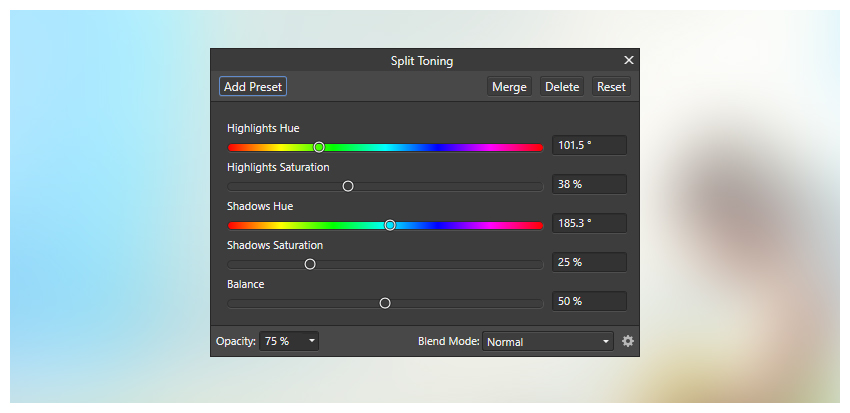Click the Balance slider handle
Viewport: 850px width, 413px height.
click(385, 303)
